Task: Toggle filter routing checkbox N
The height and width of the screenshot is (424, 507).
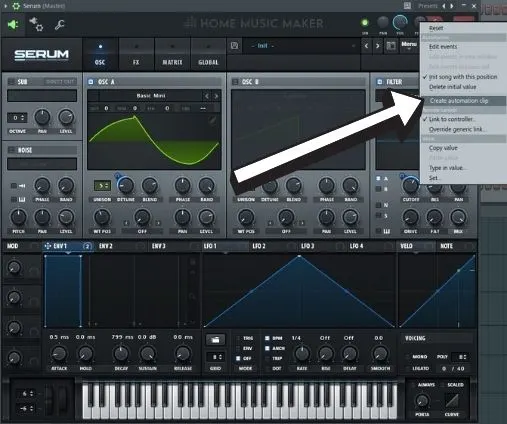Action: tap(378, 205)
